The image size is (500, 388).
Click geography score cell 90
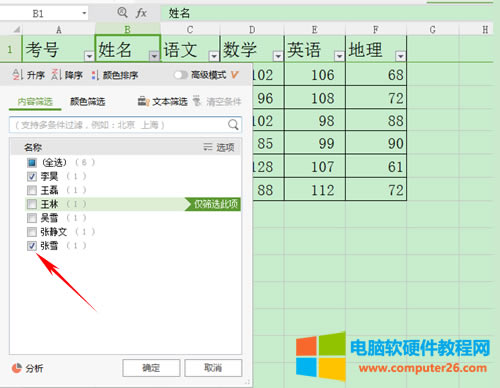click(x=376, y=143)
